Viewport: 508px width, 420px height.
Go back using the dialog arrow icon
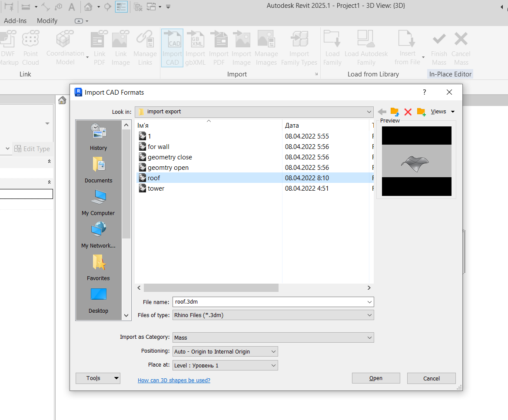[x=382, y=112]
